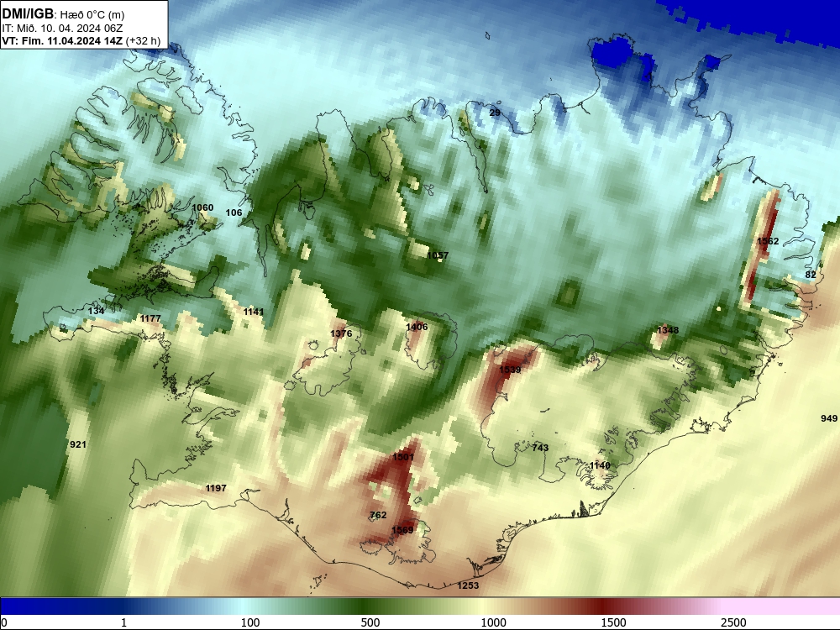Click the VT: Fim. 11.04.2024 14Z line
840x630 pixels.
pos(81,40)
